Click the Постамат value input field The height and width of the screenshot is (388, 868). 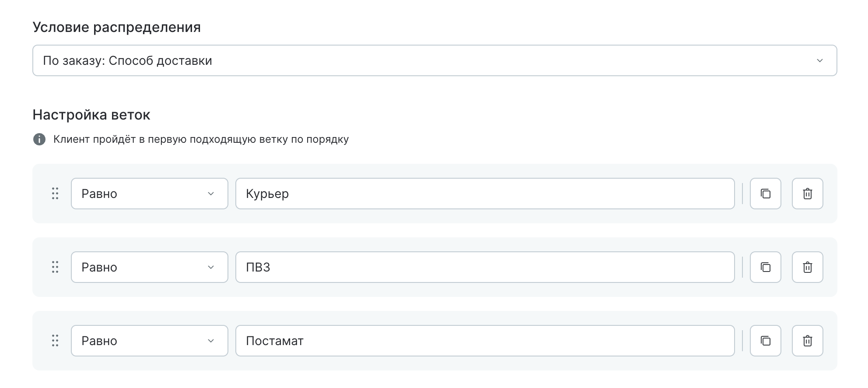point(485,341)
